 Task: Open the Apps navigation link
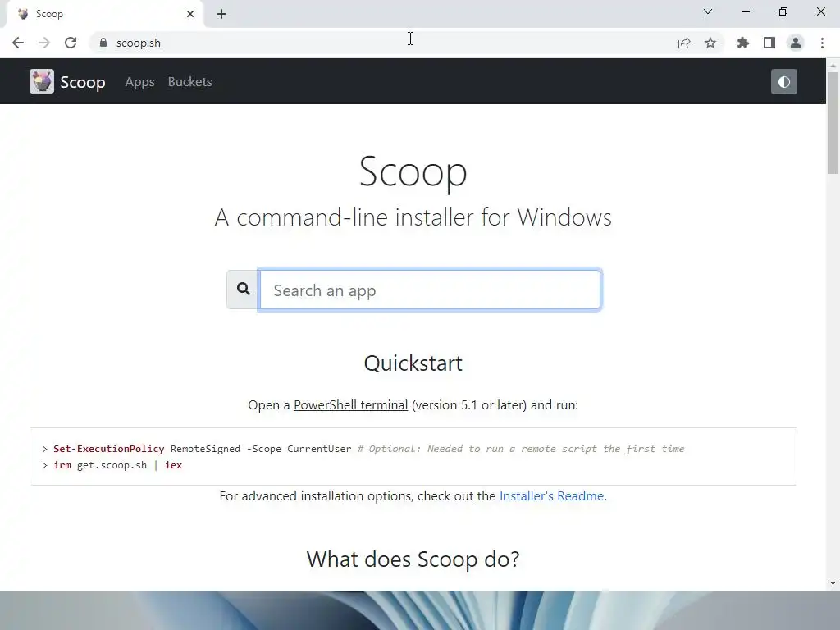point(139,82)
